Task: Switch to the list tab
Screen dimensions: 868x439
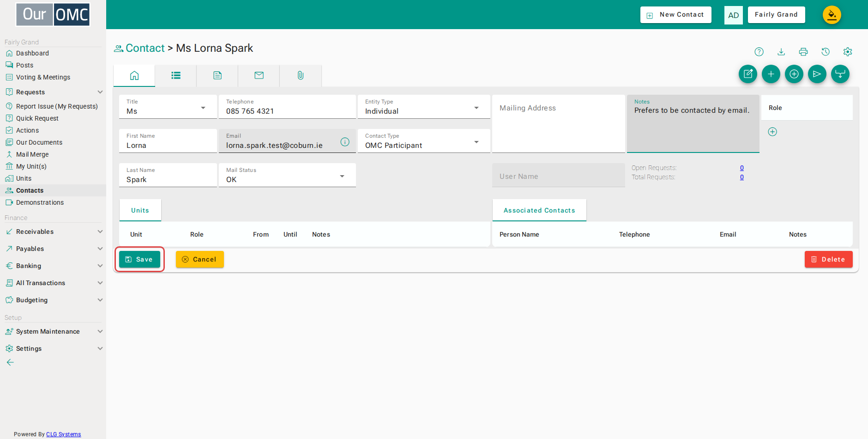Action: point(176,75)
